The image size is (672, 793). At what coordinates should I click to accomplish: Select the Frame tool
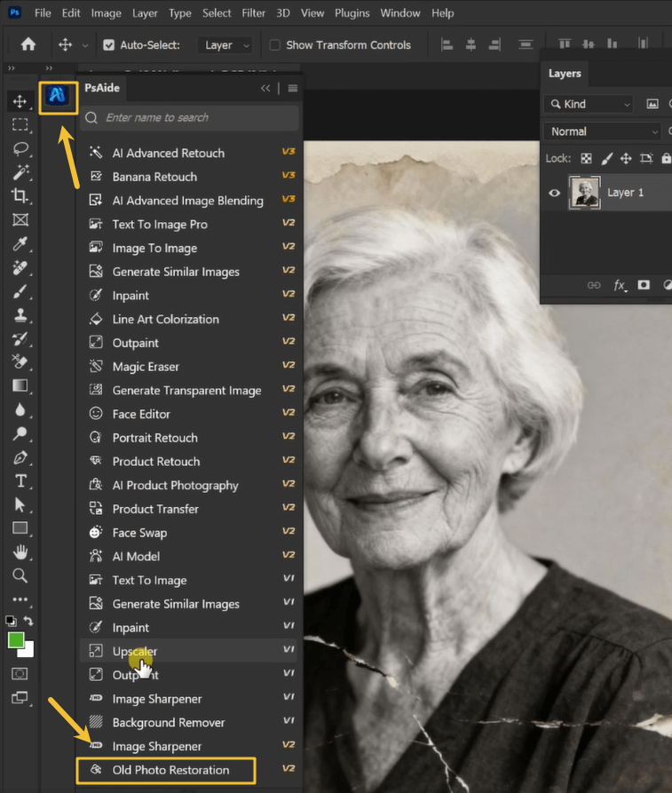point(20,220)
